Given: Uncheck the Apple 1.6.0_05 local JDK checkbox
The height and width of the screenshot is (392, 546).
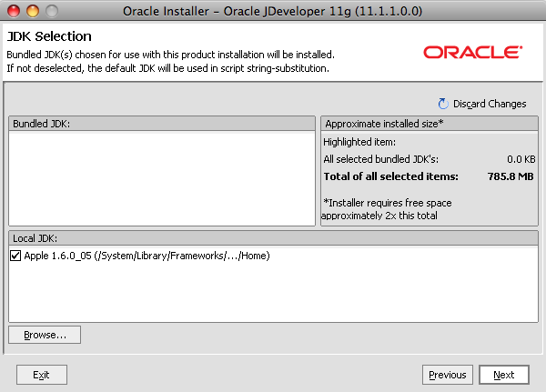Looking at the screenshot, I should coord(15,256).
